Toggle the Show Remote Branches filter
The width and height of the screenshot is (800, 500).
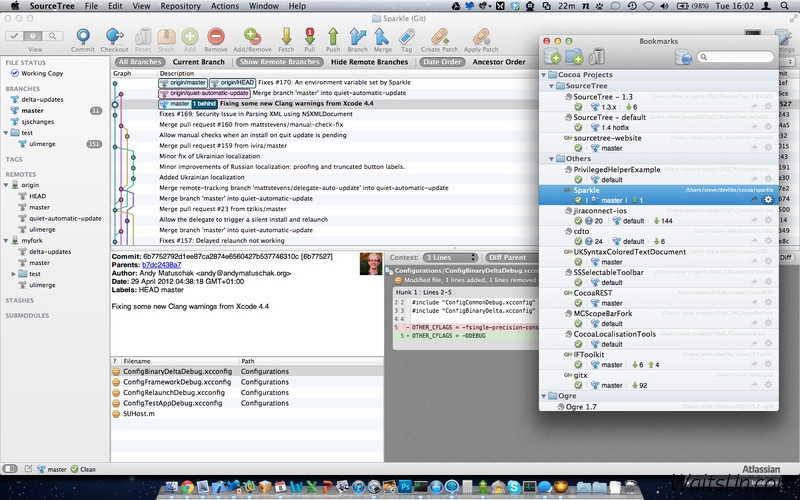point(277,62)
